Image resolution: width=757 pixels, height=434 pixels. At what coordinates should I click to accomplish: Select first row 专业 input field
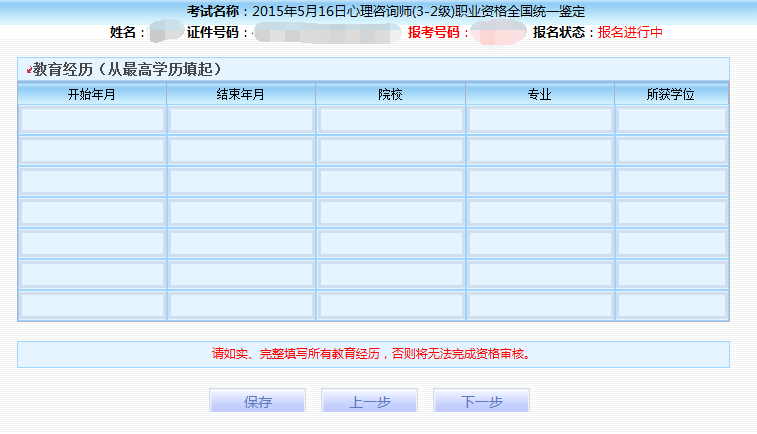pos(539,120)
